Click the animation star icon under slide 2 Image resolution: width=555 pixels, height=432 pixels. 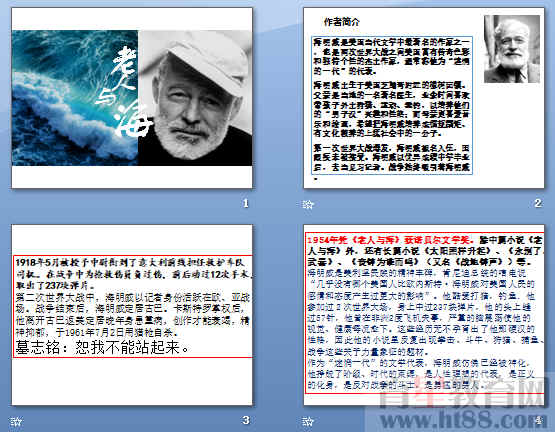click(x=308, y=204)
